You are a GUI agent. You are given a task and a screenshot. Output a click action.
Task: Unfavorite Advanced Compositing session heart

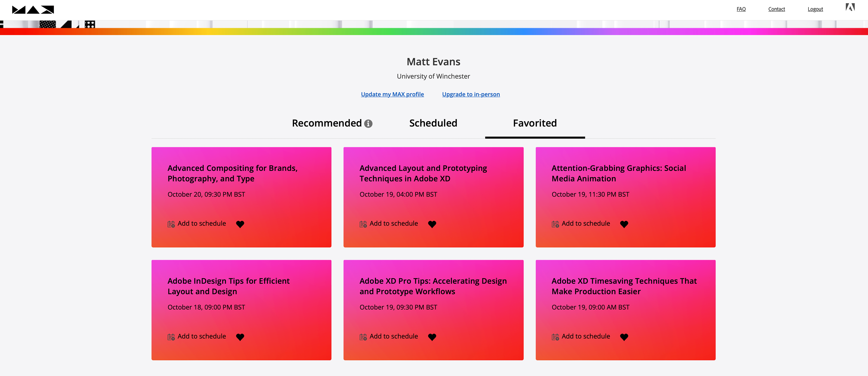click(240, 224)
